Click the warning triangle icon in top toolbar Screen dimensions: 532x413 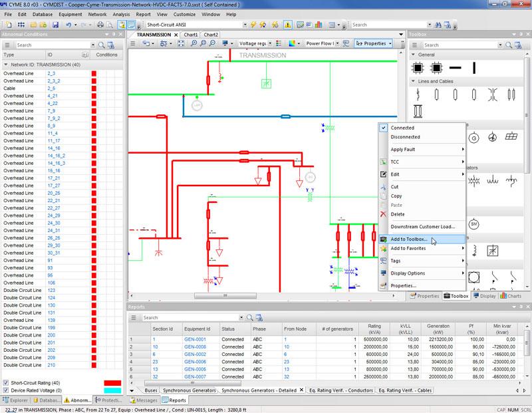(x=288, y=25)
